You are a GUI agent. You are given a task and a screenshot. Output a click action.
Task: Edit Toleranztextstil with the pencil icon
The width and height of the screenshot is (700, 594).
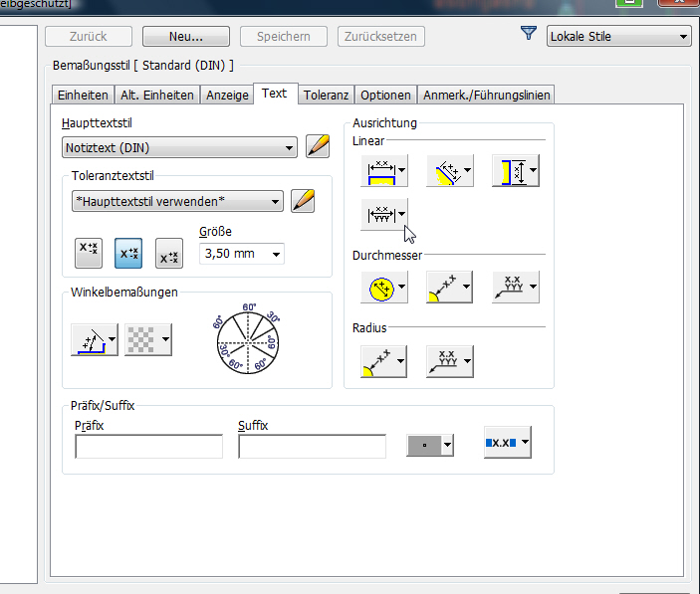303,201
